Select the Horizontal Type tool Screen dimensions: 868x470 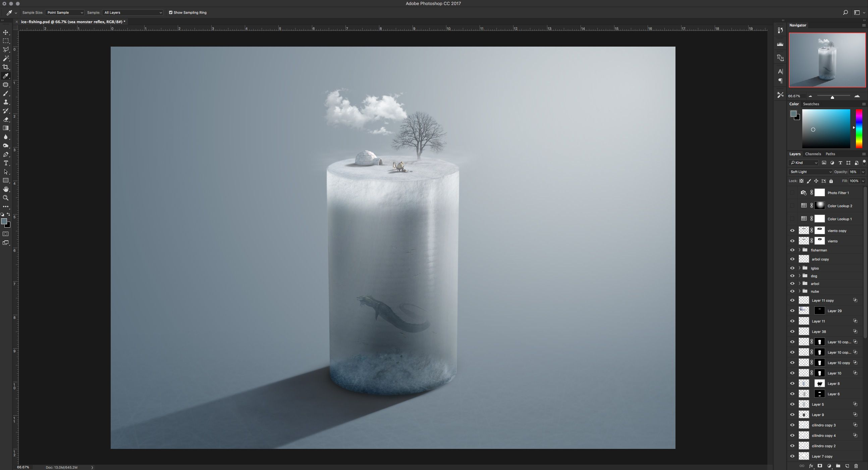(x=6, y=163)
